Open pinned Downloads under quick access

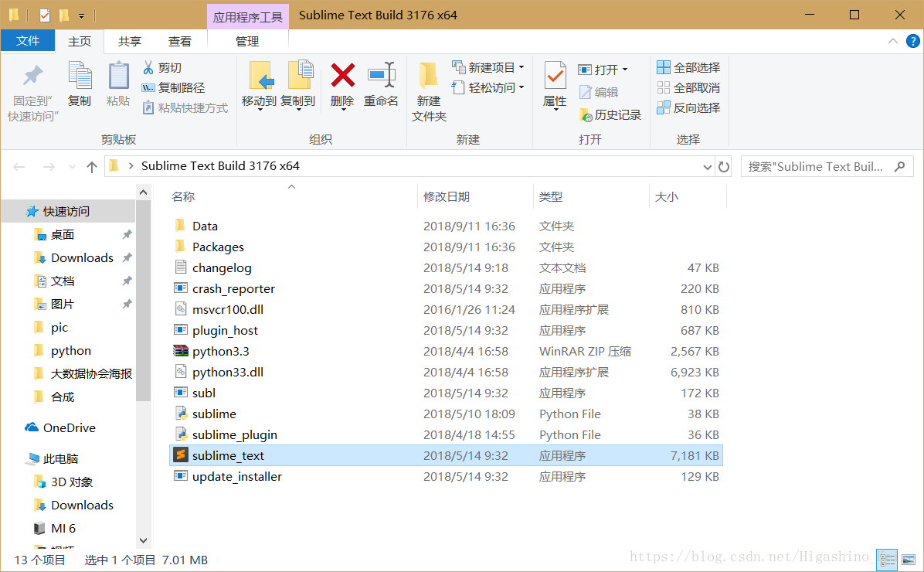pyautogui.click(x=82, y=257)
